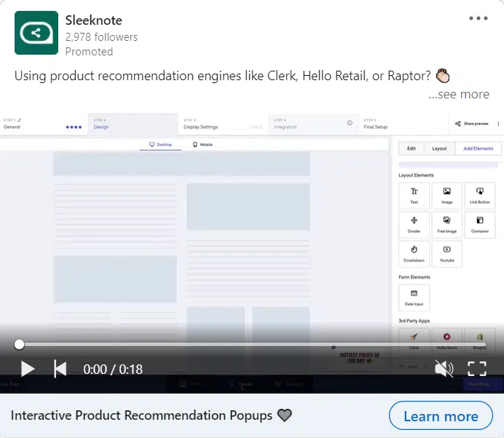The image size is (504, 438).
Task: Expand post text with see more
Action: click(459, 94)
